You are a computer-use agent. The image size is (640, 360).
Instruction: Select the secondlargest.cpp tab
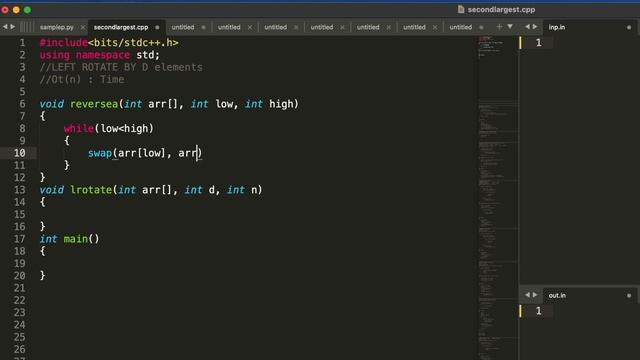click(x=121, y=27)
